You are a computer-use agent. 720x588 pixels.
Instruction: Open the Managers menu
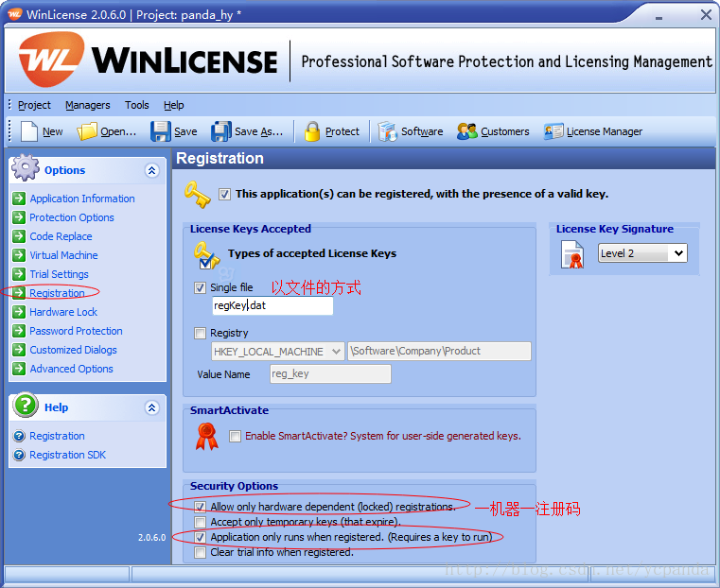click(88, 106)
